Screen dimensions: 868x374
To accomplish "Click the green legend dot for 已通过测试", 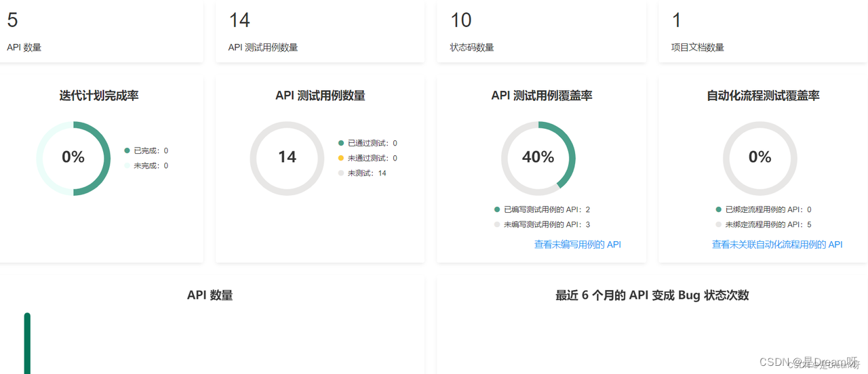I will 341,143.
